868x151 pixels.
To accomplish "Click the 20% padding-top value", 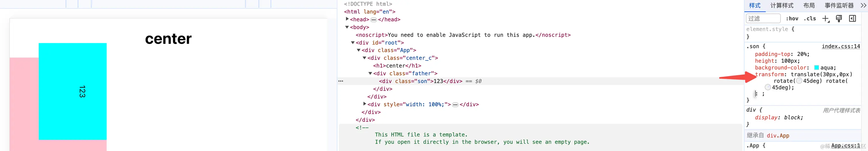I will point(802,54).
